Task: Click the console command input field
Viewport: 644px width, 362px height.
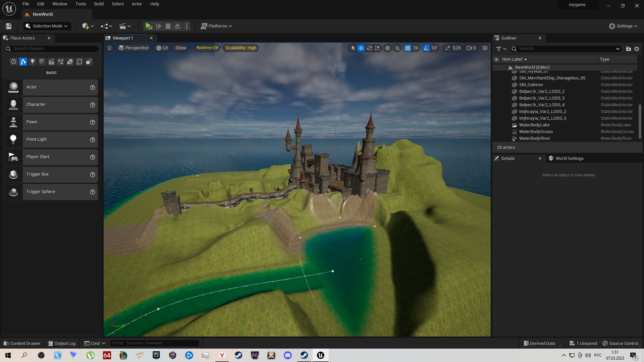Action: [154, 343]
